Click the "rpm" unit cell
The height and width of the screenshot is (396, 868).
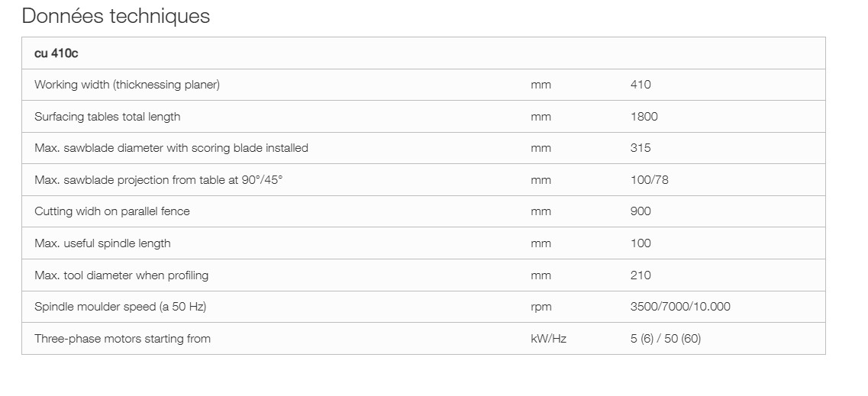point(540,307)
